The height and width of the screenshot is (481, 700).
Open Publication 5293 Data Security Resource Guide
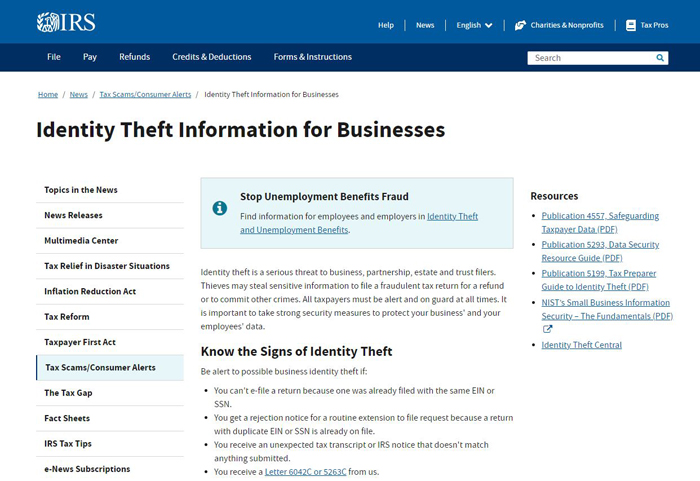click(600, 251)
